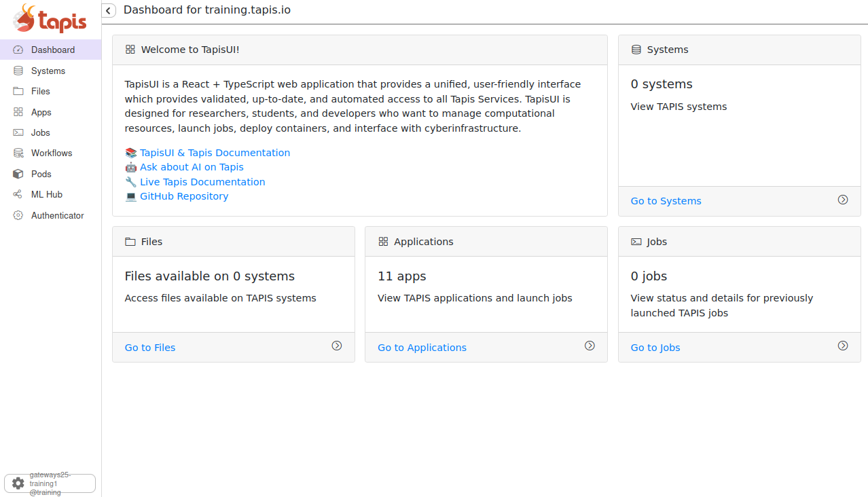Open the gateways25-training1 user settings menu

pos(50,483)
